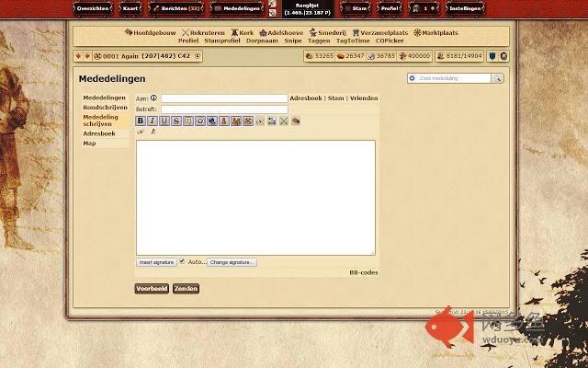Open the Mededelingen top menu
This screenshot has height=368, width=588.
point(237,8)
